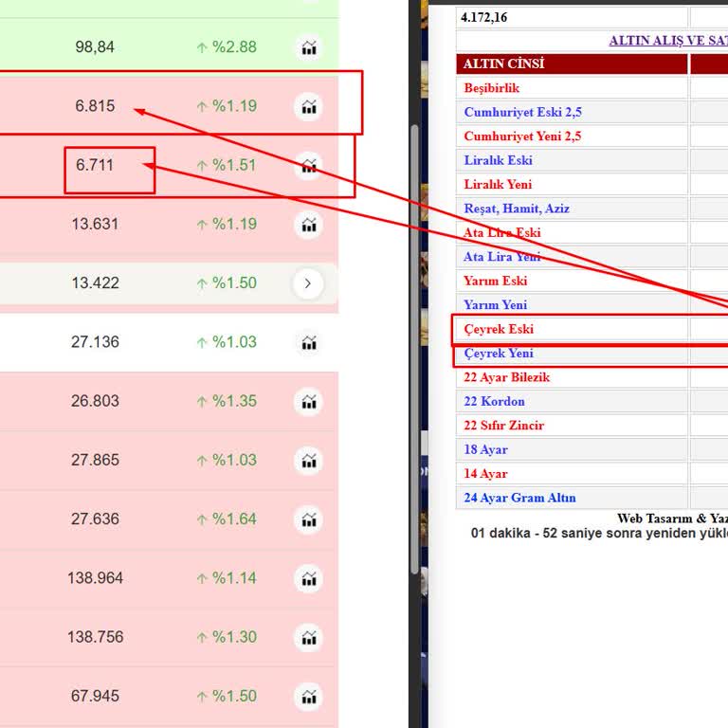Select 18 Ayar row
Viewport: 728px width, 728px height.
tap(591, 450)
